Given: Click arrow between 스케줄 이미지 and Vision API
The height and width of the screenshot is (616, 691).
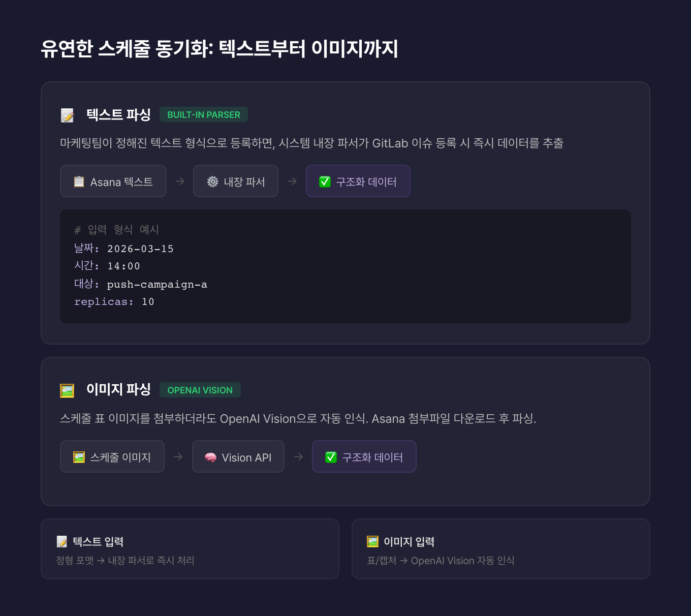Looking at the screenshot, I should (178, 457).
